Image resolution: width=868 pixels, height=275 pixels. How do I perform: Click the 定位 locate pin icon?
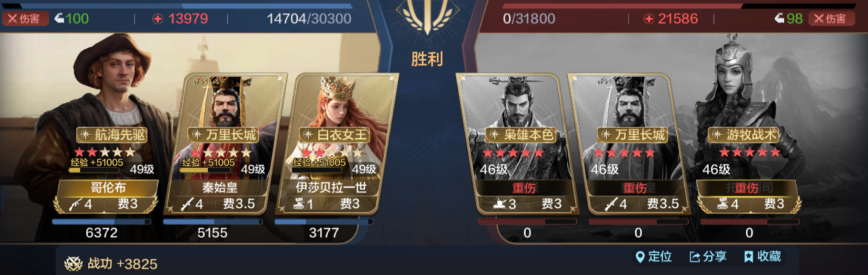tap(639, 257)
